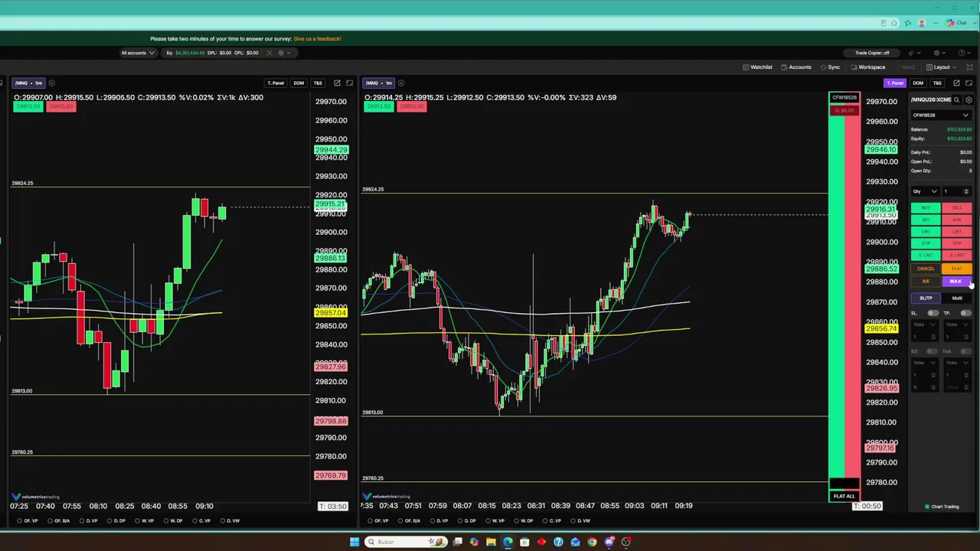This screenshot has width=980, height=551.
Task: Toggle the TP switch
Action: coord(965,313)
